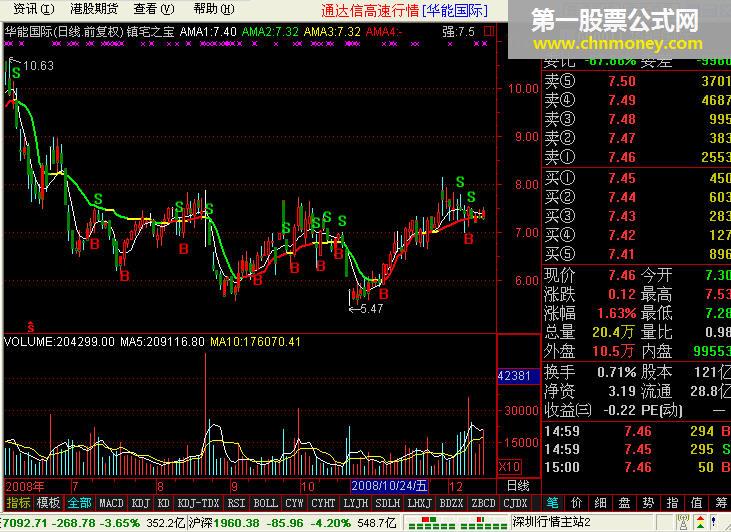
Task: Apply the CYW indicator
Action: point(295,503)
